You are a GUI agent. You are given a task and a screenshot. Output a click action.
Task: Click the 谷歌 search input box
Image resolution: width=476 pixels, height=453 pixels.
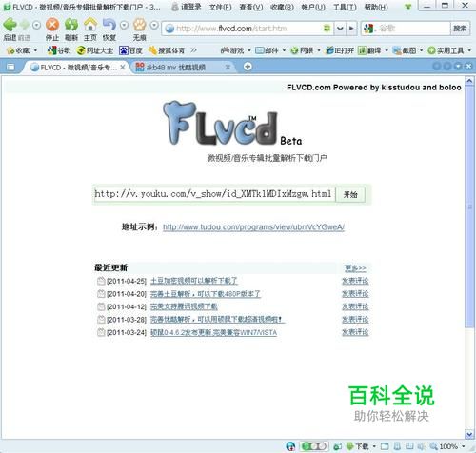pyautogui.click(x=414, y=29)
